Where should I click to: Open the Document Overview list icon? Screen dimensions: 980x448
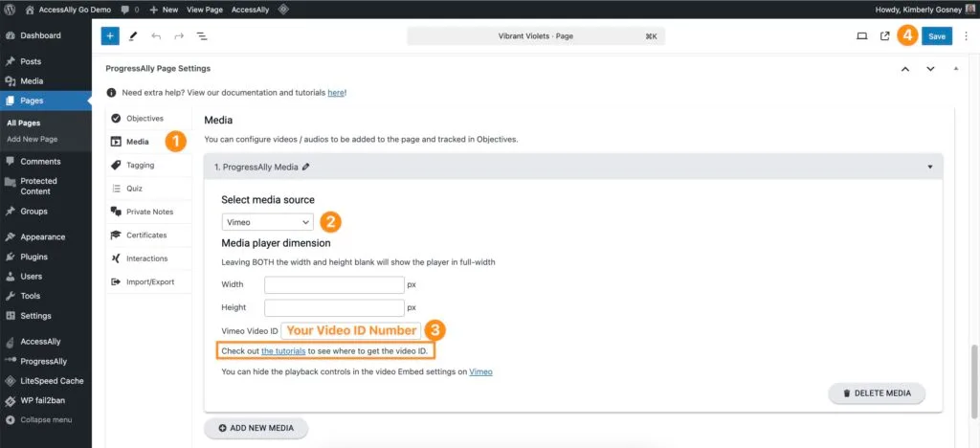pyautogui.click(x=202, y=36)
